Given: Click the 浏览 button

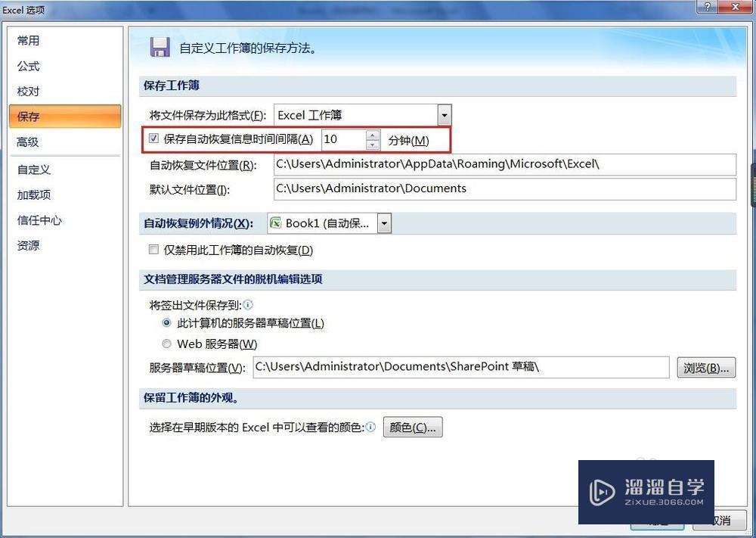Looking at the screenshot, I should pos(706,367).
